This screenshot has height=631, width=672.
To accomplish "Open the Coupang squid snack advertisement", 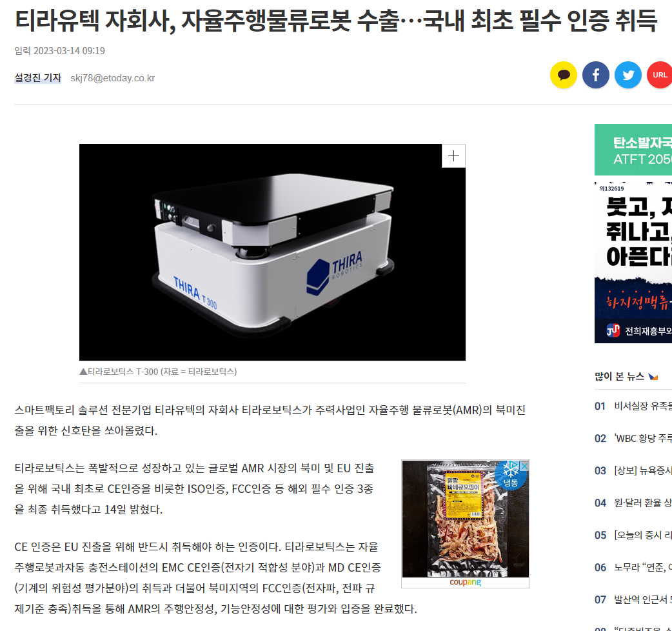I will [x=466, y=519].
